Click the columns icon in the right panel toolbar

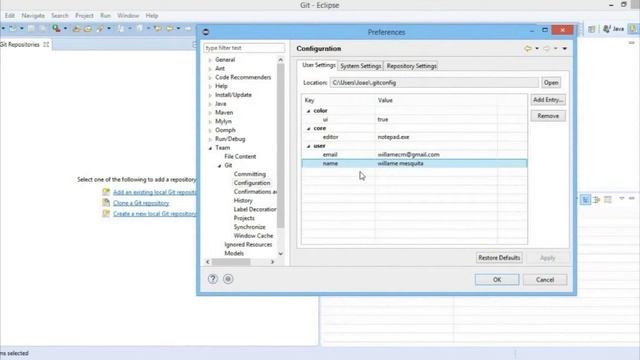(608, 199)
